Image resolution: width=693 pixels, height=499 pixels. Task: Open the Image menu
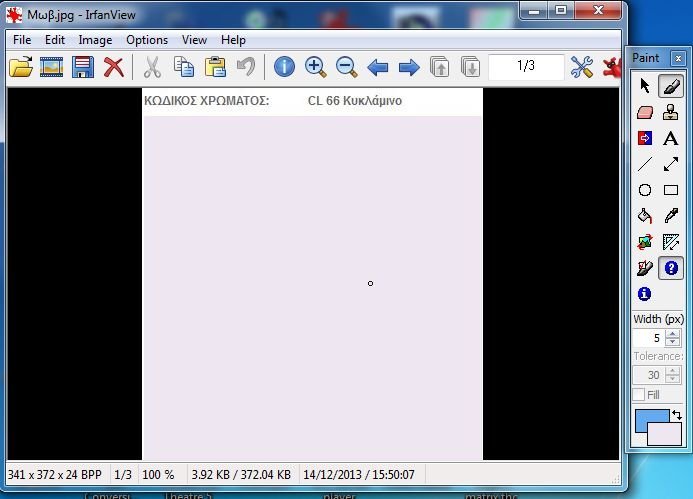(x=95, y=40)
